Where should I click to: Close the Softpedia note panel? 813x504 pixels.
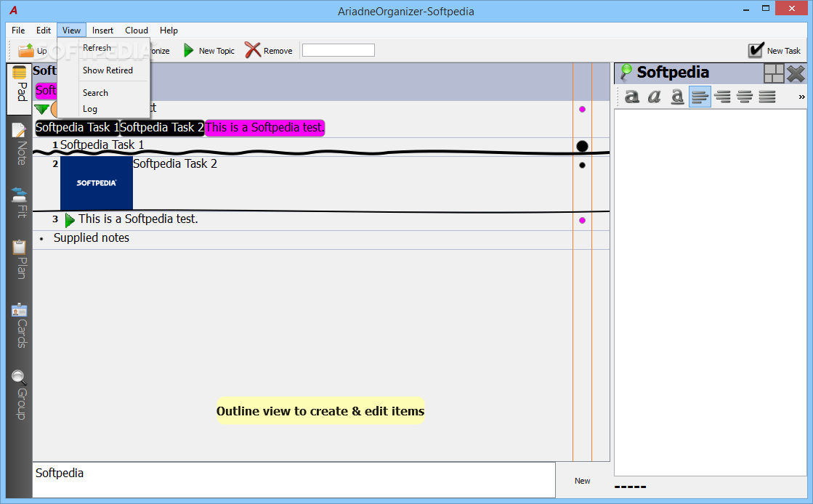[x=796, y=73]
